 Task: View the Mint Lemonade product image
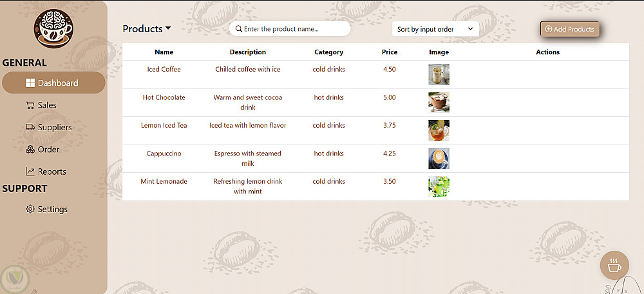click(439, 186)
